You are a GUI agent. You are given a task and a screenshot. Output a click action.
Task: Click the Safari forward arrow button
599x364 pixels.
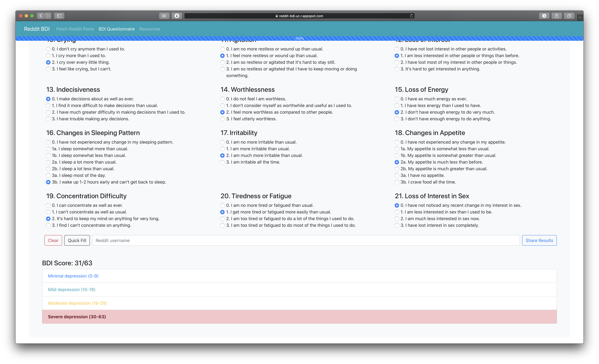(x=48, y=16)
